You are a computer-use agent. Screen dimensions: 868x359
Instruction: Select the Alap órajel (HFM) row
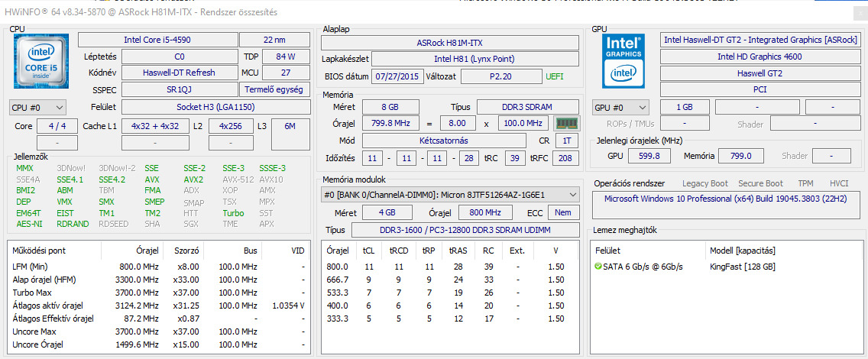158,280
